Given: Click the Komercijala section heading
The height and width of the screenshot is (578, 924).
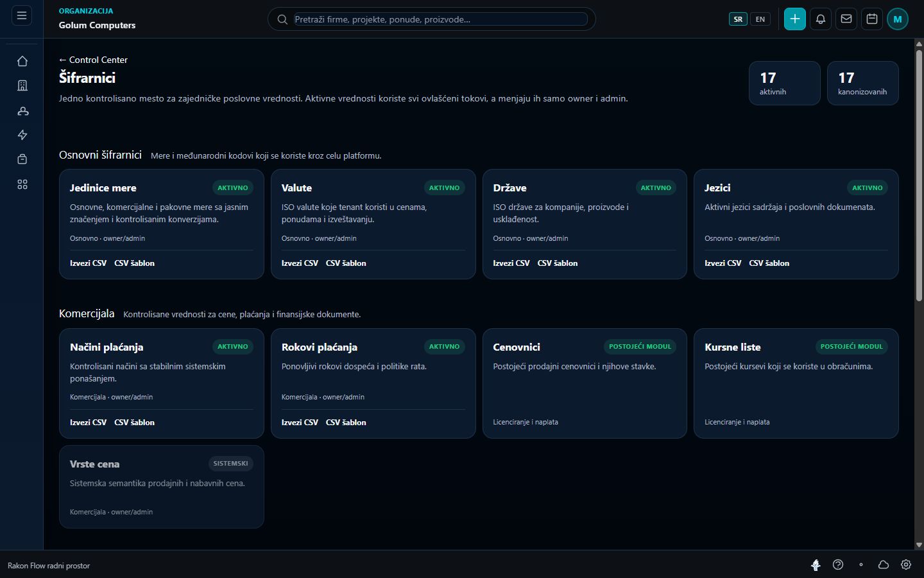Looking at the screenshot, I should tap(87, 313).
